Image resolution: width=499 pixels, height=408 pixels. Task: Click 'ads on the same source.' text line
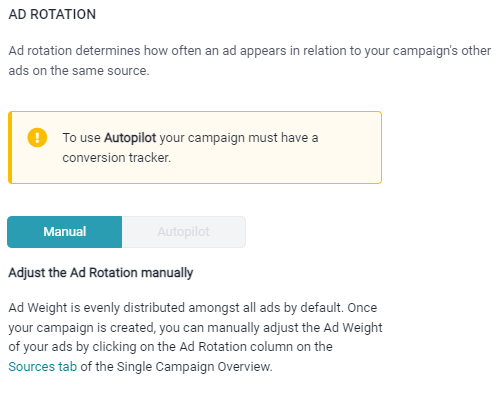tap(79, 70)
